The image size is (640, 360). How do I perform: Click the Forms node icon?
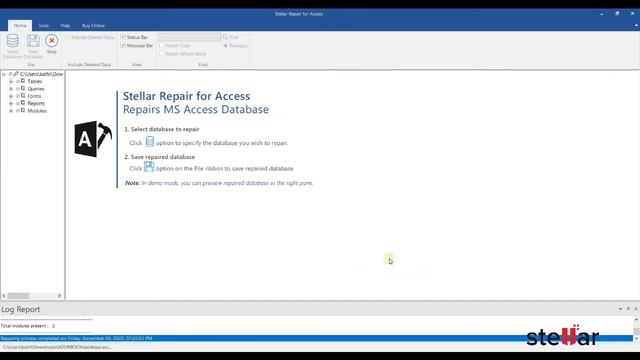23,96
